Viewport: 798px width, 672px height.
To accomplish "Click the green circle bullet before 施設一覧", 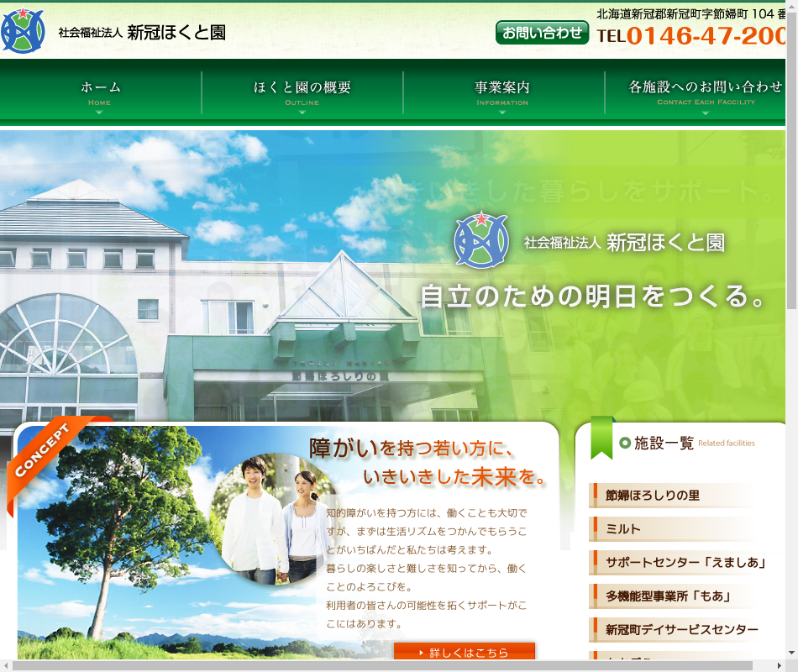I will coord(624,443).
